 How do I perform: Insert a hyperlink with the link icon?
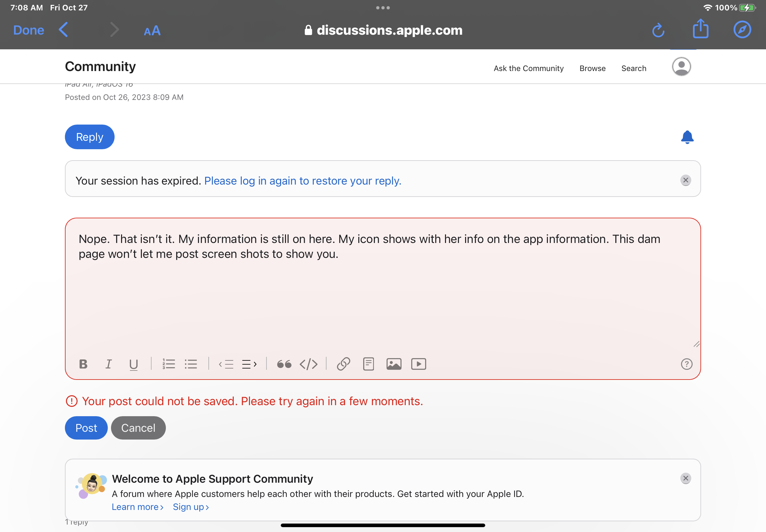pyautogui.click(x=343, y=364)
